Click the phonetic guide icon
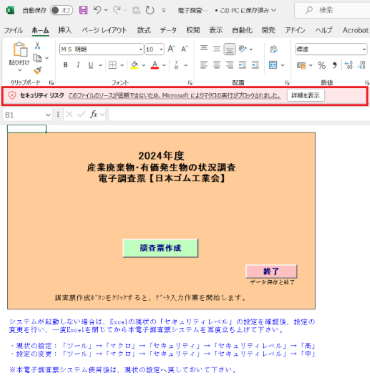The width and height of the screenshot is (370, 381). point(176,65)
